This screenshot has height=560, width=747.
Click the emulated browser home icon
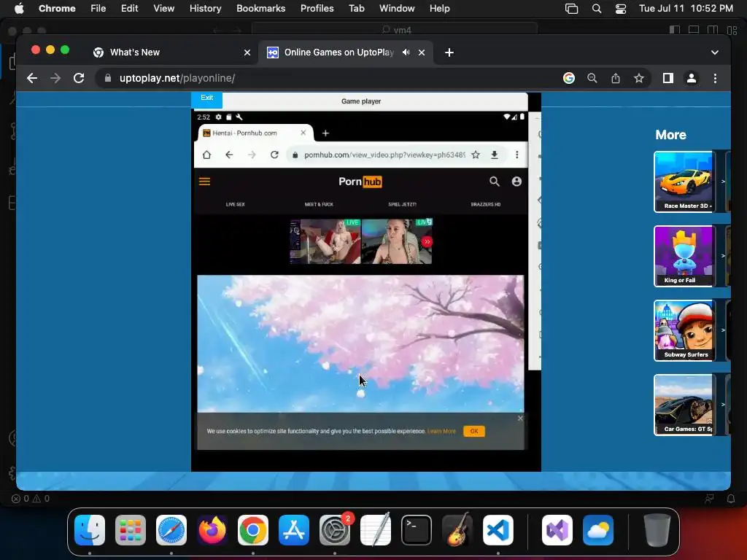coord(206,155)
